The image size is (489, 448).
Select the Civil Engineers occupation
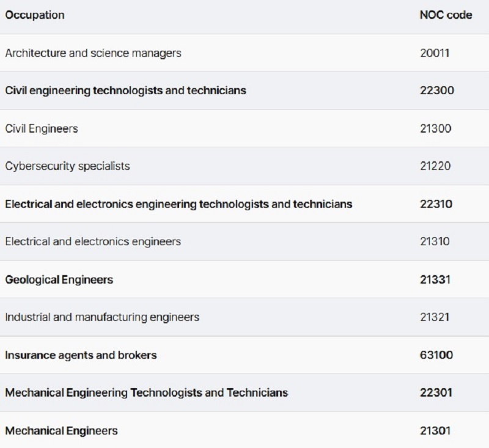tap(42, 128)
